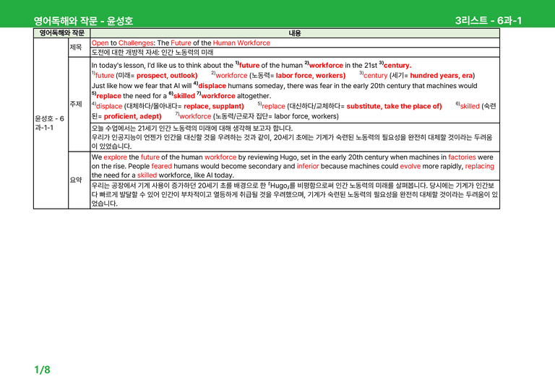Image resolution: width=555 pixels, height=392 pixels.
Task: Select the 영어독해와 작문 column header cell
Action: 62,33
